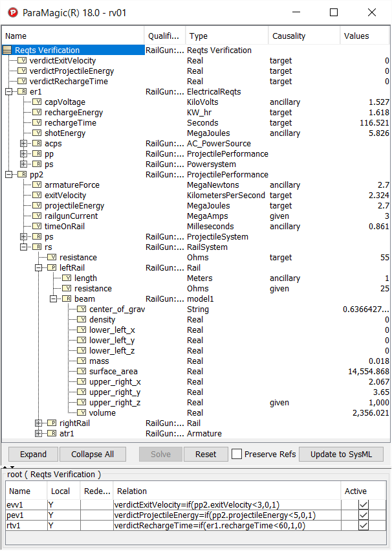The height and width of the screenshot is (551, 392).
Task: Select the railgunCurrent value cell
Action: tap(365, 216)
